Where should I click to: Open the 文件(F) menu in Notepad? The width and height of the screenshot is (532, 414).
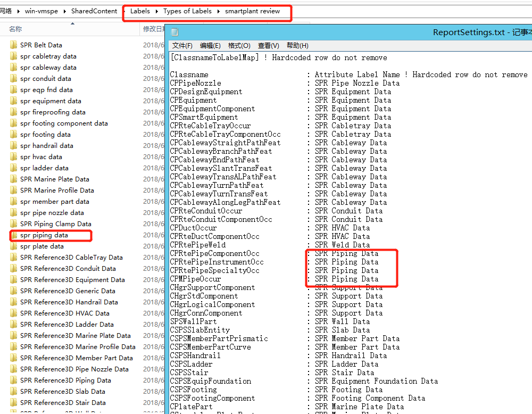point(182,45)
